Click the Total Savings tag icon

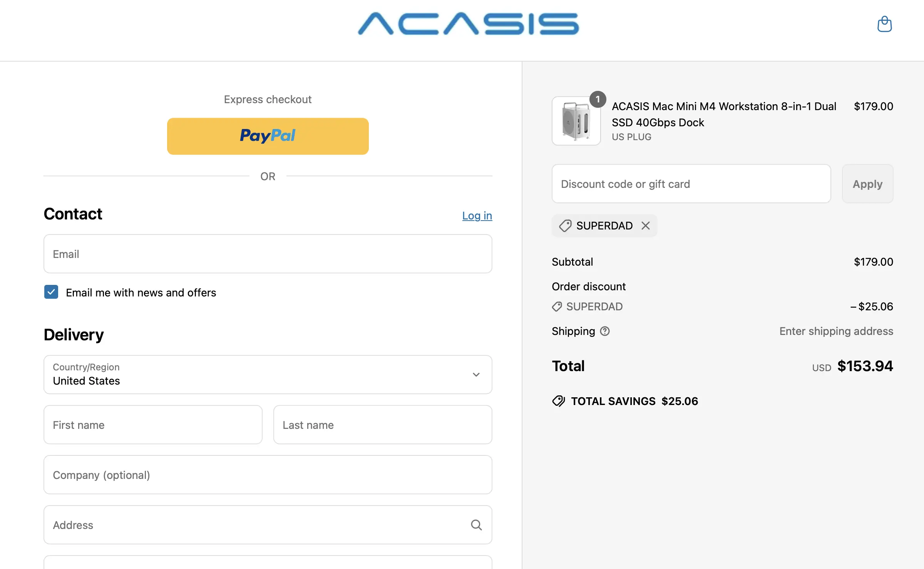click(559, 401)
